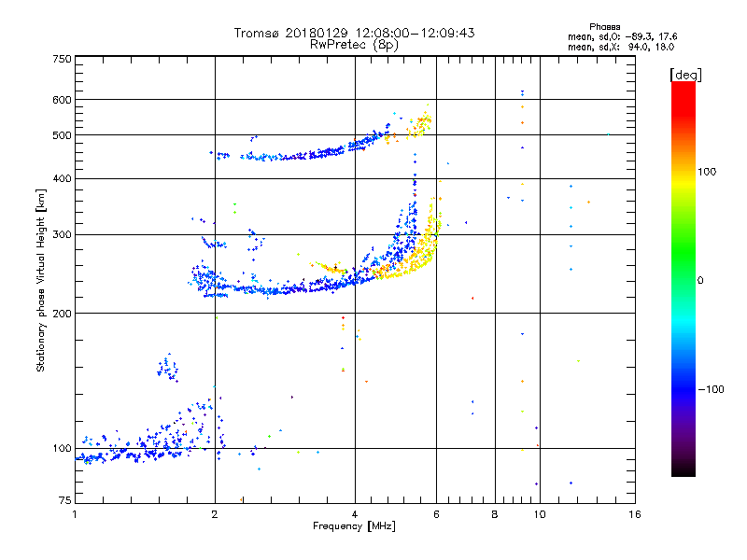Click the y-axis tick label "300"
This screenshot has height=560, width=747.
[63, 234]
